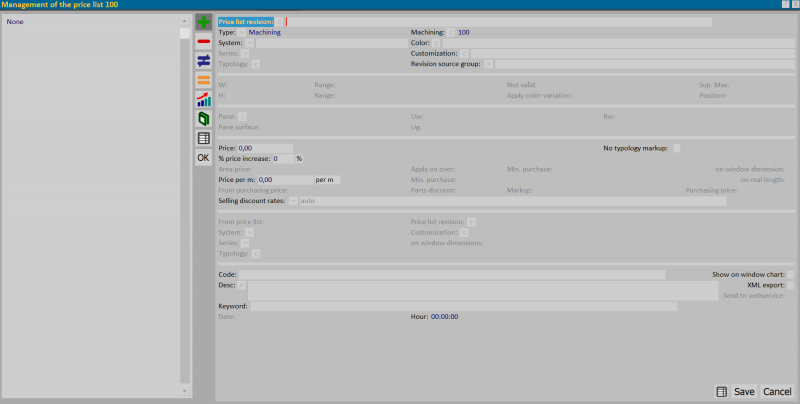Image resolution: width=800 pixels, height=404 pixels.
Task: Open the price increase chart icon
Action: click(x=204, y=99)
